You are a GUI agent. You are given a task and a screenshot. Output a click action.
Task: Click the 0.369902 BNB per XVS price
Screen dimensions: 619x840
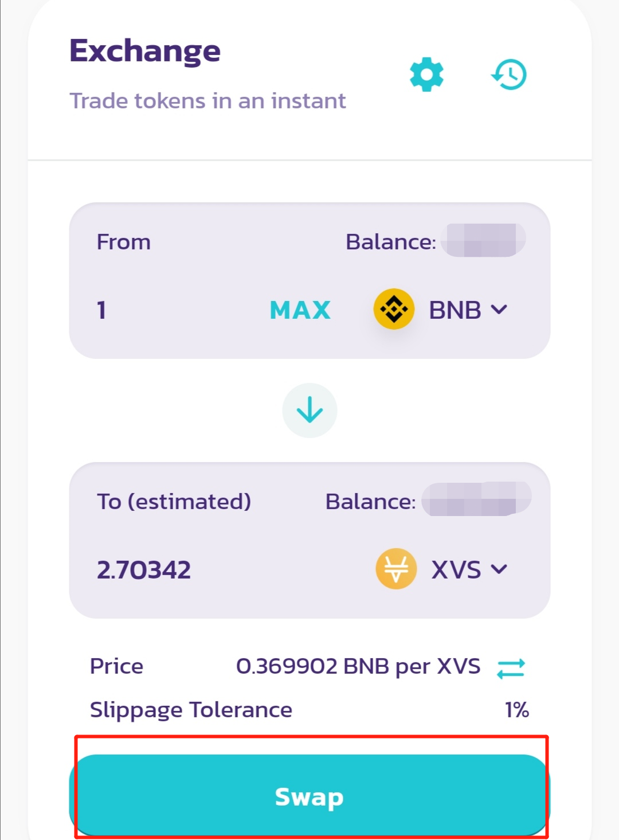358,666
